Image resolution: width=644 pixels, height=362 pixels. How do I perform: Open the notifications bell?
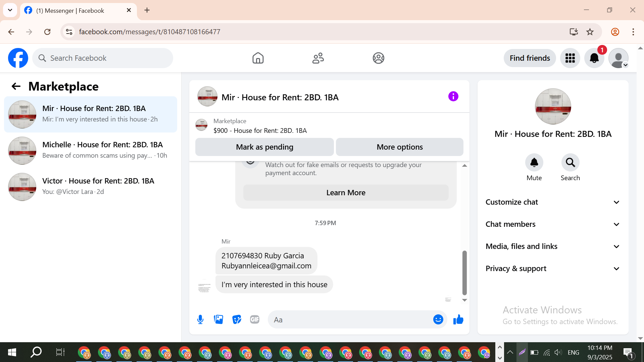click(594, 58)
